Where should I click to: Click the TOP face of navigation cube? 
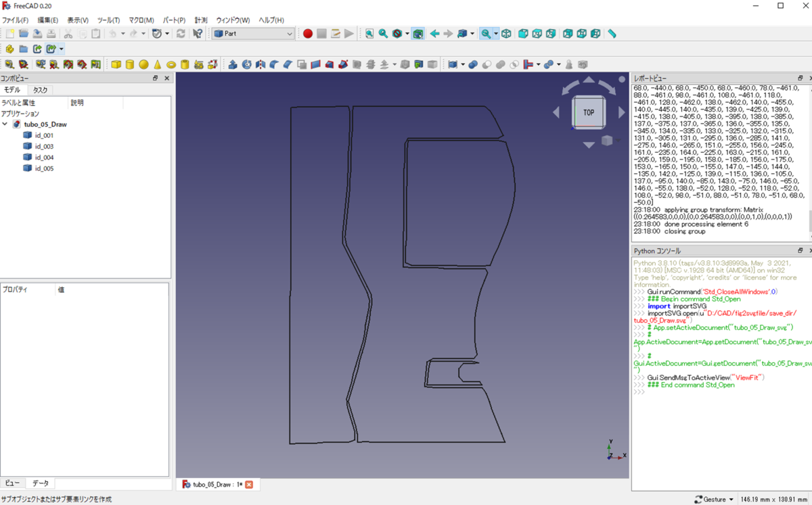coord(589,112)
